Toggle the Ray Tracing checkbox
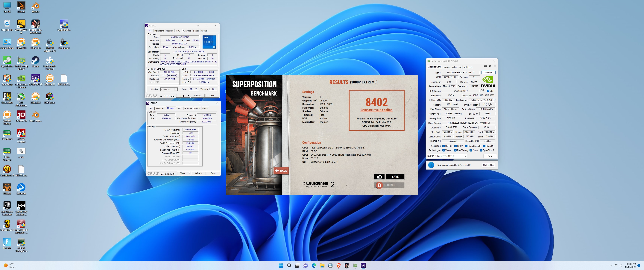Screen dimensions: 644x270 pyautogui.click(x=455, y=150)
